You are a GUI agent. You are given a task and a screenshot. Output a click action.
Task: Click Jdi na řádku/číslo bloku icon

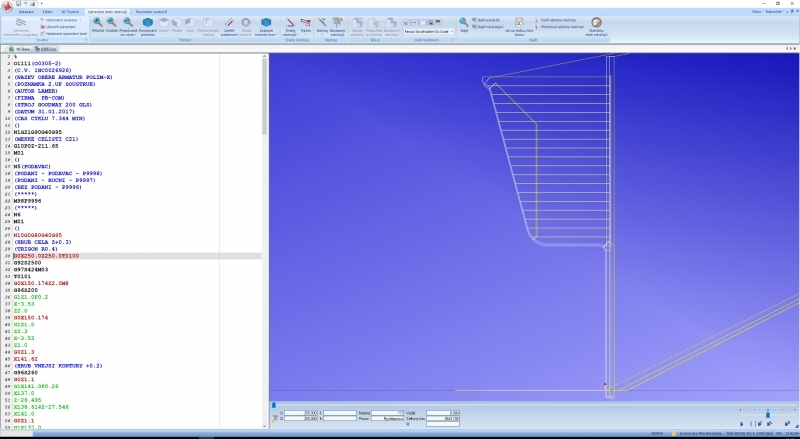click(x=520, y=24)
